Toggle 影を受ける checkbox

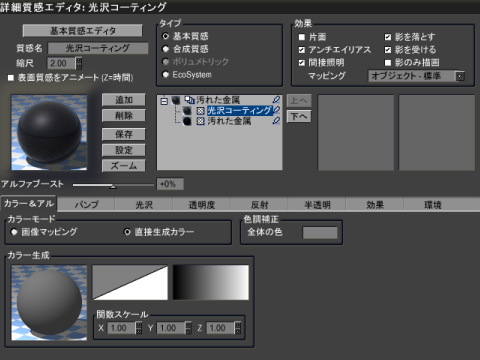[x=388, y=50]
